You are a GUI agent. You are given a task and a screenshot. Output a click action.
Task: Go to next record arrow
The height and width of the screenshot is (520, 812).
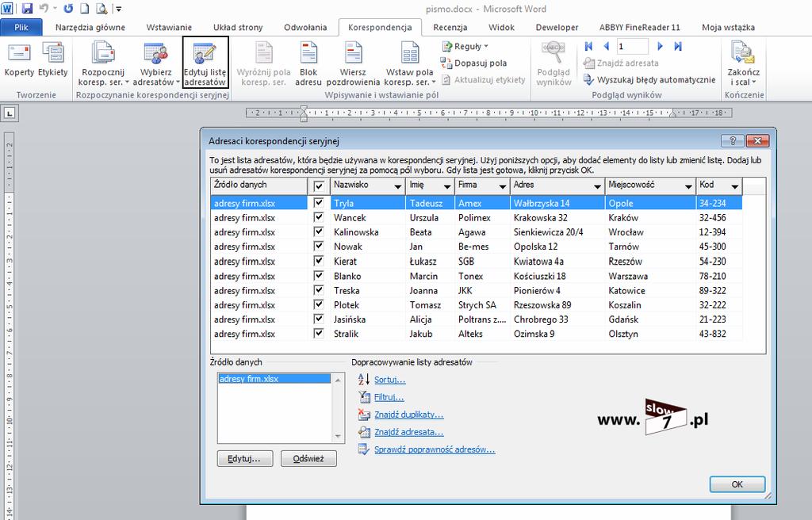tap(660, 46)
